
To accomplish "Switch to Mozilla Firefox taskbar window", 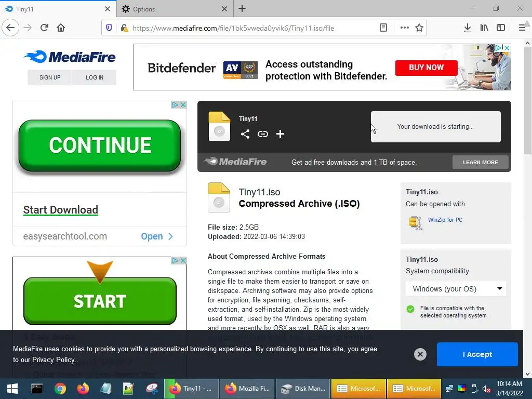I will [247, 389].
